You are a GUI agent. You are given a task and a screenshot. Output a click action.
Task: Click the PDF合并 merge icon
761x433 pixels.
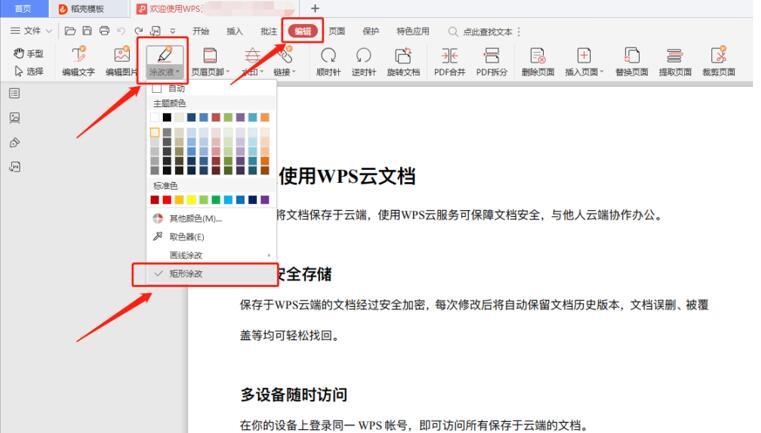pyautogui.click(x=449, y=55)
